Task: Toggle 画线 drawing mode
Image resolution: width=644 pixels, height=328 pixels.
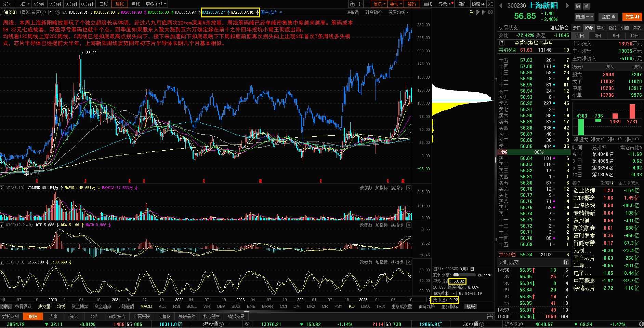Action: tap(428, 4)
